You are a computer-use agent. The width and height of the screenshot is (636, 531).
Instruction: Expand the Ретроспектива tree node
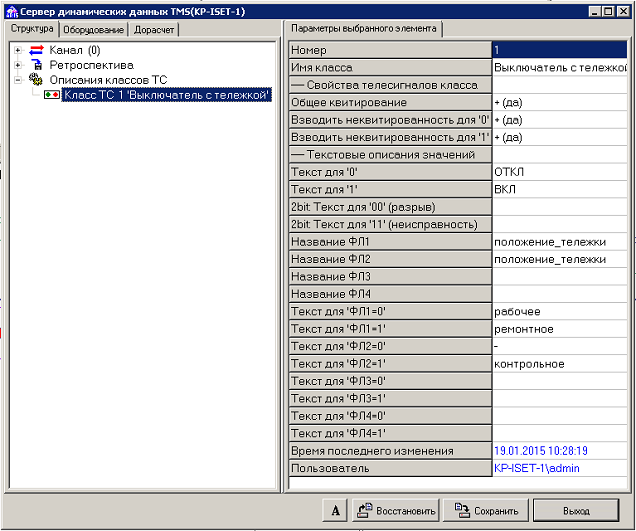click(17, 65)
